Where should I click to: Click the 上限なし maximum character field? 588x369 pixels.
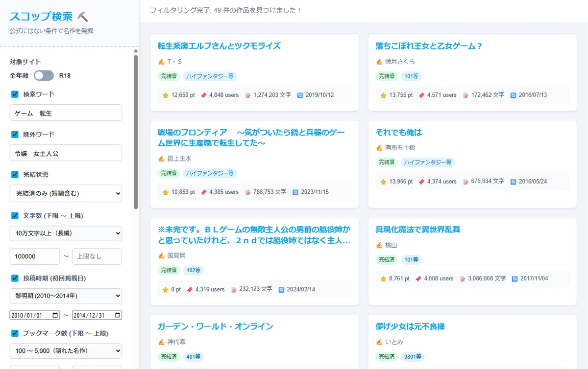[97, 256]
